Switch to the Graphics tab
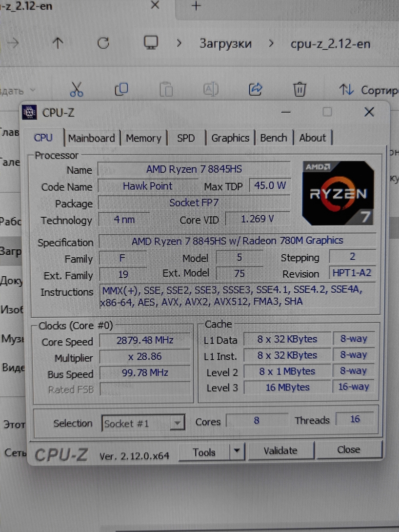This screenshot has height=532, width=399. click(x=230, y=138)
